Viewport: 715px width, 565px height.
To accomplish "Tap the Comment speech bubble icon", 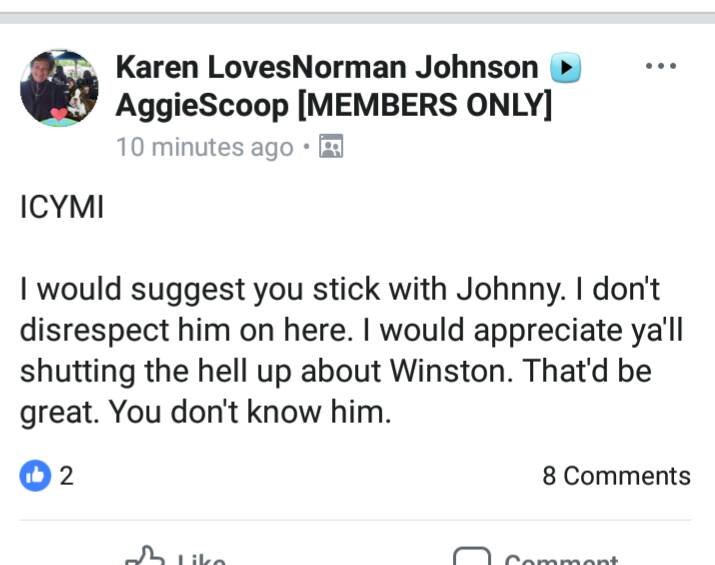I will (x=471, y=557).
